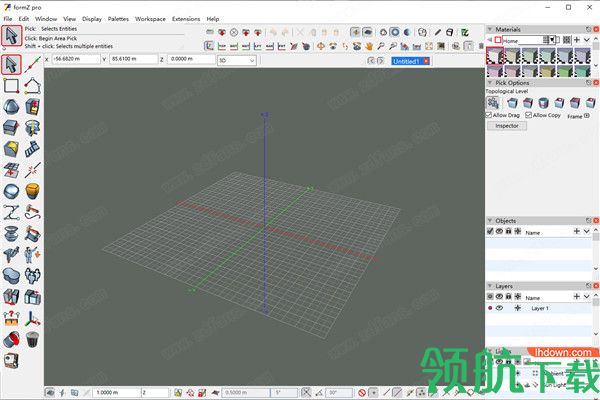Image resolution: width=600 pixels, height=400 pixels.
Task: Select the polygon house-shaped drawing tool
Action: pyautogui.click(x=33, y=86)
